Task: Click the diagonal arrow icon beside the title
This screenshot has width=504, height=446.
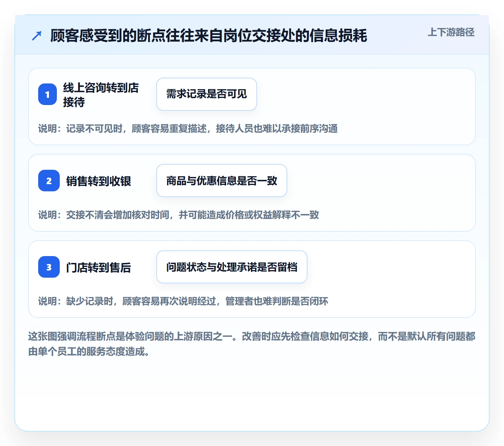Action: coord(37,36)
